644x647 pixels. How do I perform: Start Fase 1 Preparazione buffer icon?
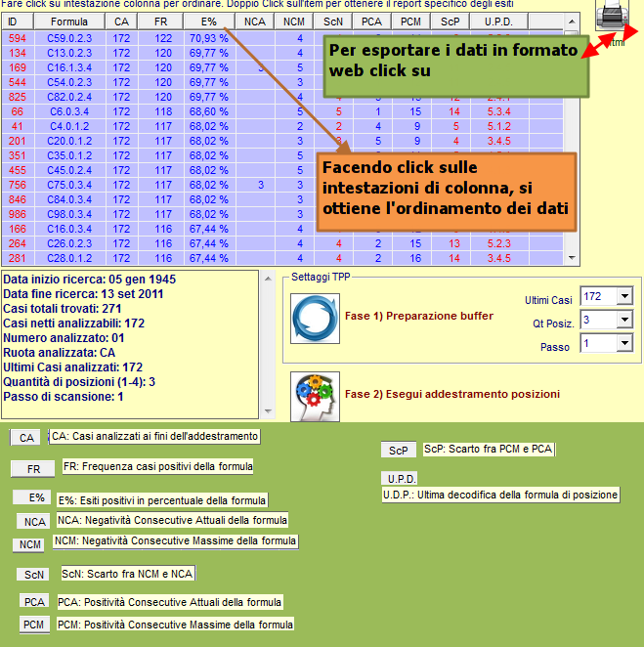coord(315,319)
